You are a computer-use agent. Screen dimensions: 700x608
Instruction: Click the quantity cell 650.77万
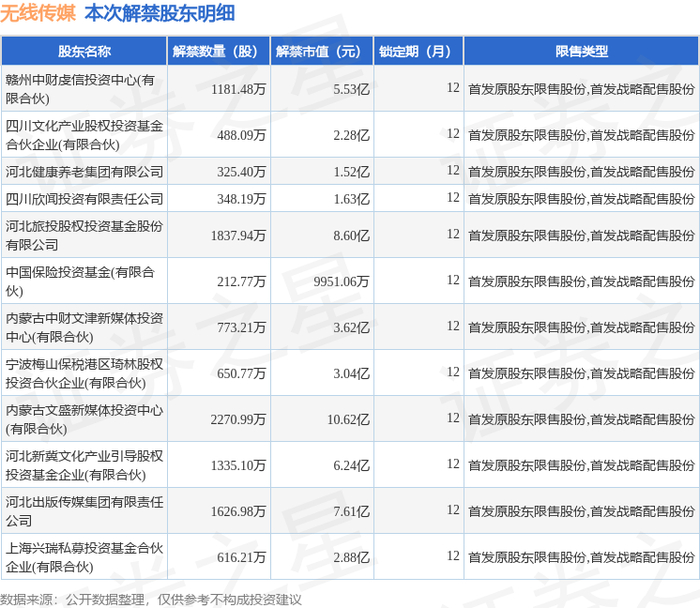point(242,374)
